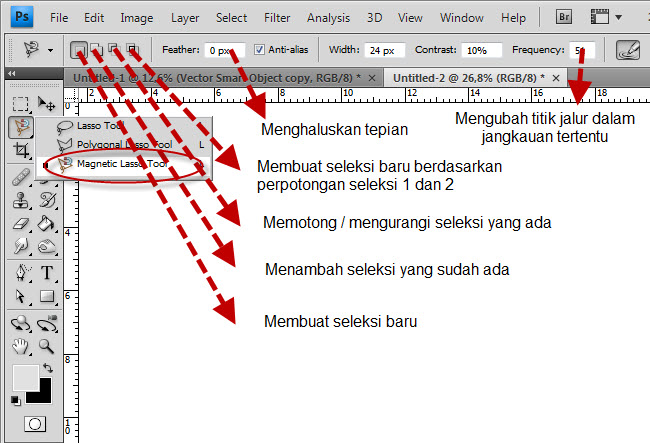The height and width of the screenshot is (443, 650).
Task: Reset default foreground and background colors
Action: [15, 400]
